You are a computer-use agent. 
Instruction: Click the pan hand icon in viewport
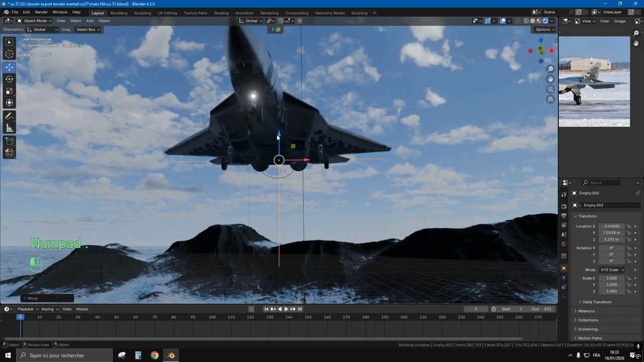[x=550, y=79]
